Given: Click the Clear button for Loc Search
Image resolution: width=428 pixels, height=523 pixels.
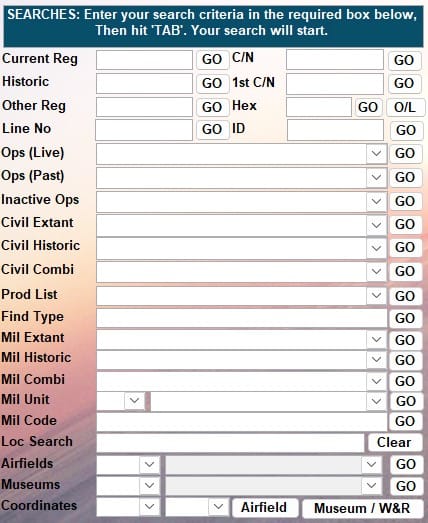Looking at the screenshot, I should (x=394, y=442).
